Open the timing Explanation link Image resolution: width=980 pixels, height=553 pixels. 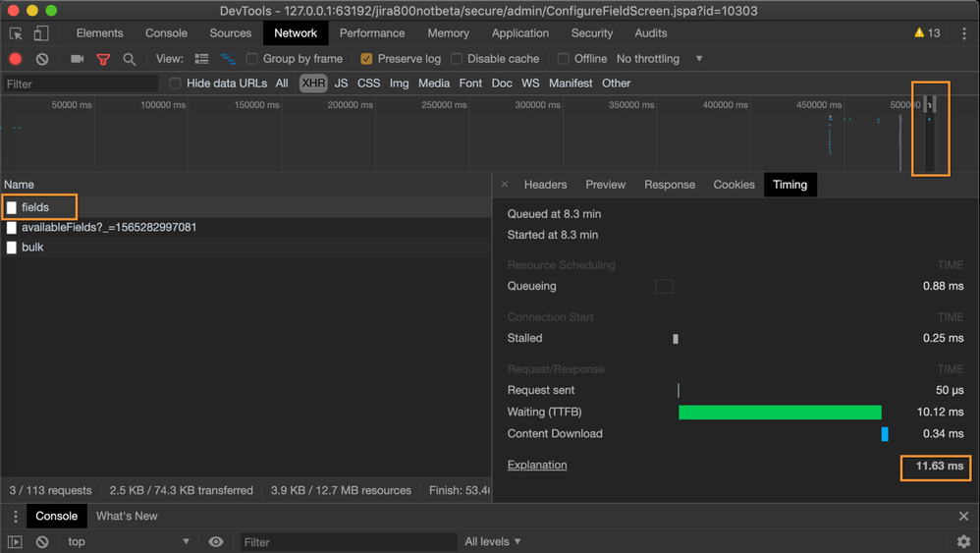(x=537, y=465)
